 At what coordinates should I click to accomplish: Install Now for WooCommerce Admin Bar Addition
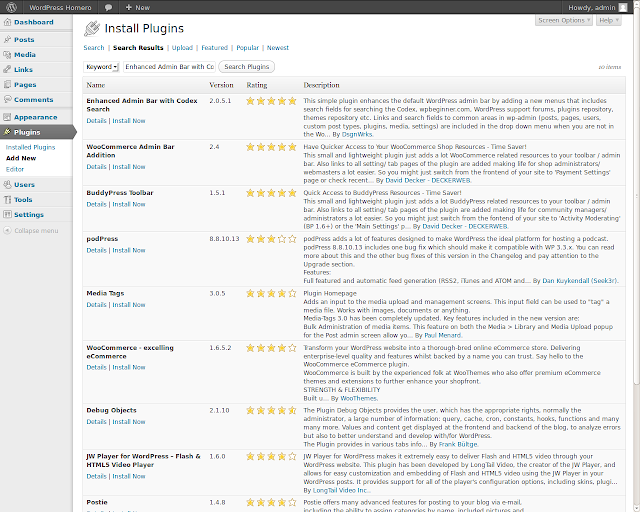pos(129,167)
